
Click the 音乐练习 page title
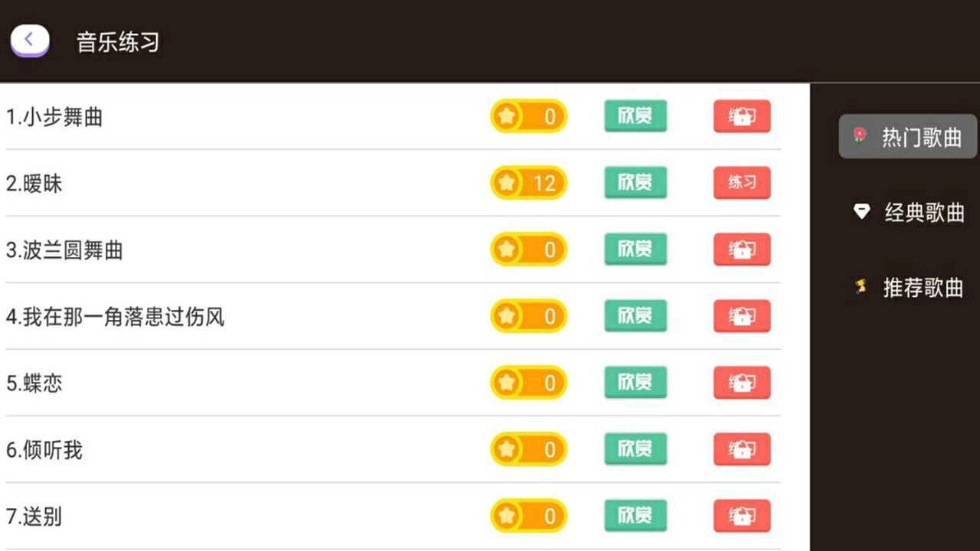(118, 42)
